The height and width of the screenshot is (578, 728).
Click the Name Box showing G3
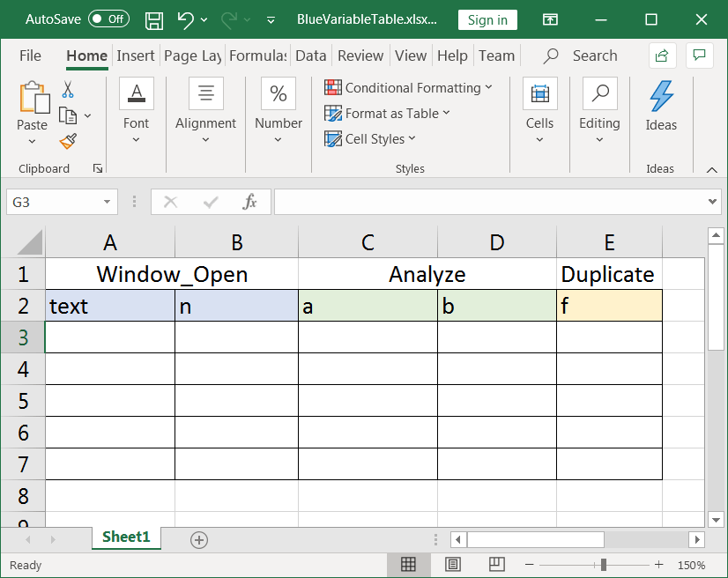(x=54, y=202)
